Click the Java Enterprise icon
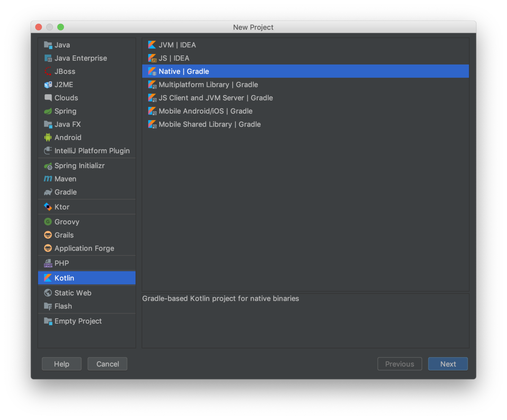This screenshot has width=507, height=420. tap(48, 58)
